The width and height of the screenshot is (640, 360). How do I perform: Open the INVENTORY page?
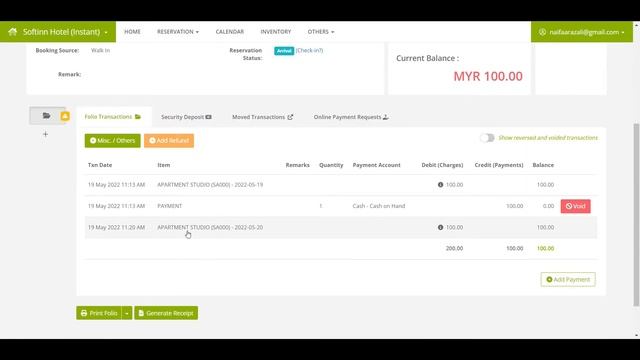[x=276, y=31]
